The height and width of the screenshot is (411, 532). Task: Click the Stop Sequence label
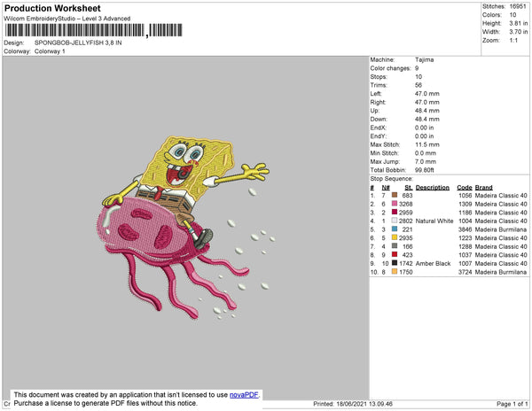click(x=392, y=179)
